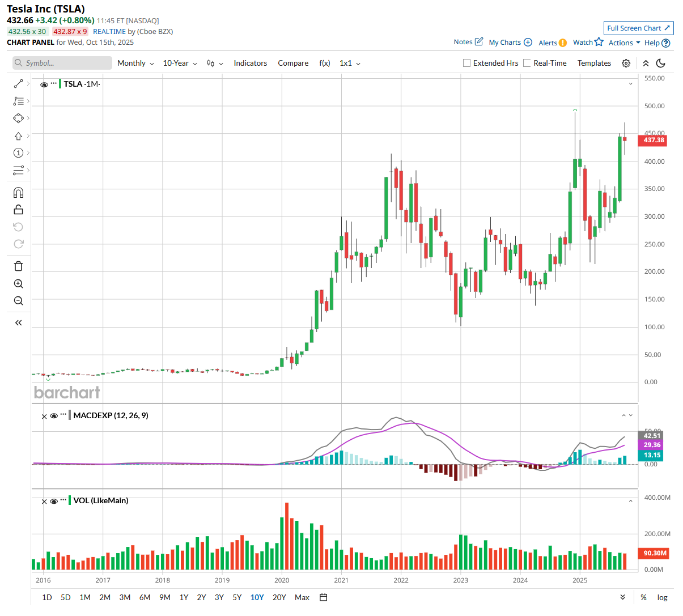Hide the VOL indicator with eye
The width and height of the screenshot is (683, 616).
pos(54,501)
